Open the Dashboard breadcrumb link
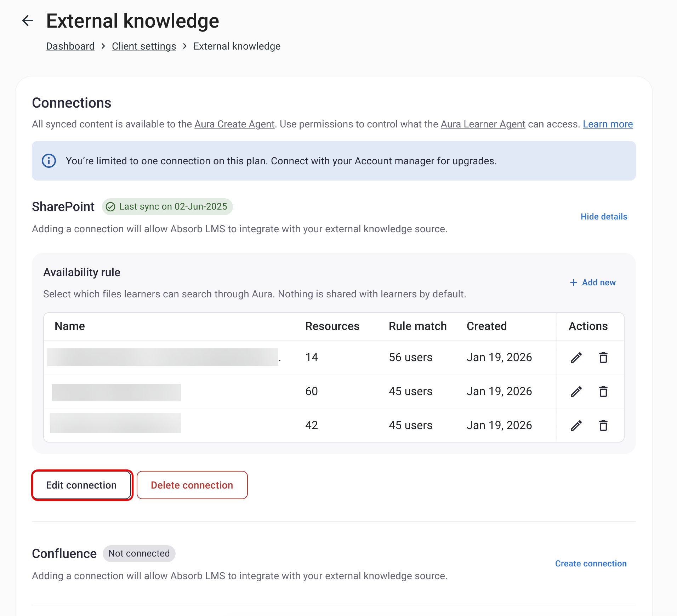This screenshot has width=677, height=616. 70,46
